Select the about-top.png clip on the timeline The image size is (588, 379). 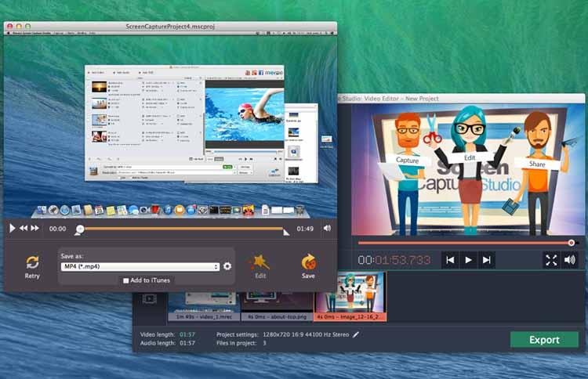point(277,307)
